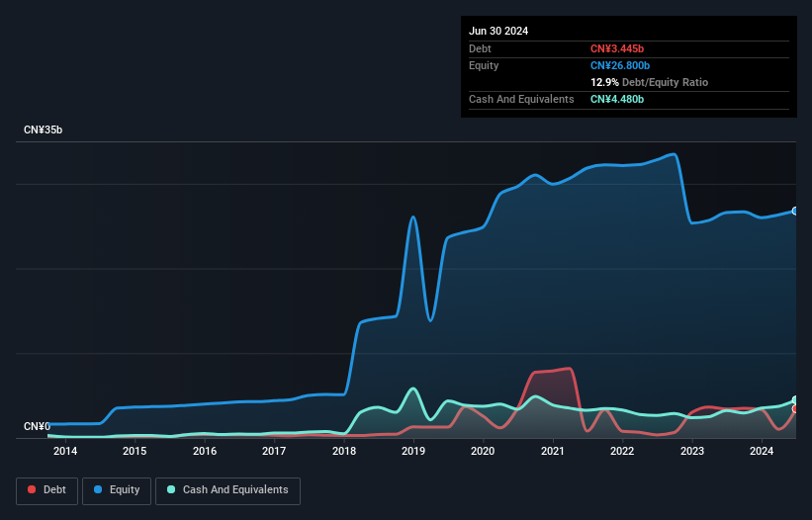
Task: Click the CN¥3.445b debt value
Action: (617, 48)
